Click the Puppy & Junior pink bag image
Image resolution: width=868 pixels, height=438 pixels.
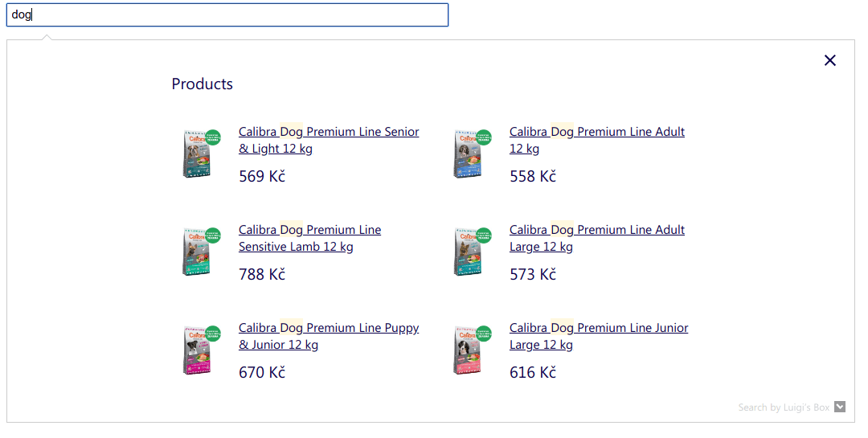point(198,350)
